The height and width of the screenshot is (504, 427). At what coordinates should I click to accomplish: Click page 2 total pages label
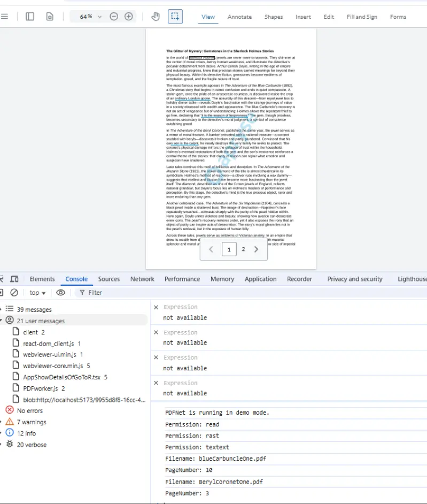243,249
